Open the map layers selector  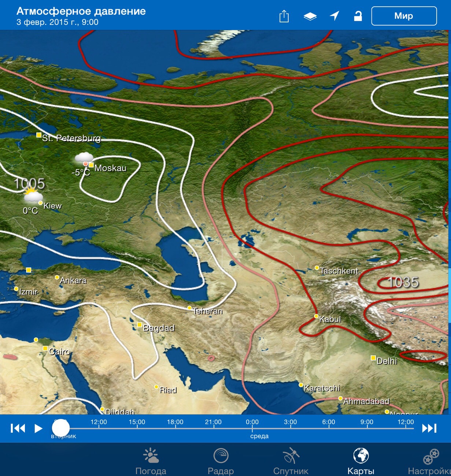pyautogui.click(x=310, y=16)
